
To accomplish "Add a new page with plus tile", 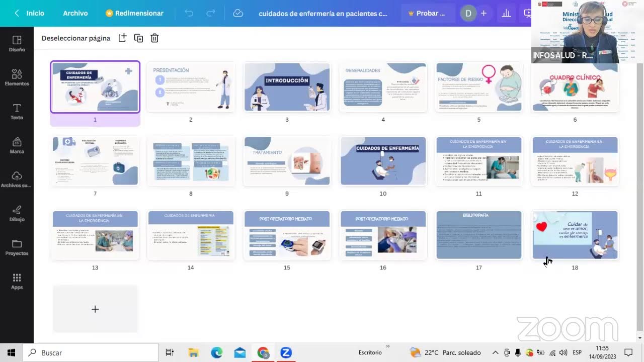I will pos(95,309).
